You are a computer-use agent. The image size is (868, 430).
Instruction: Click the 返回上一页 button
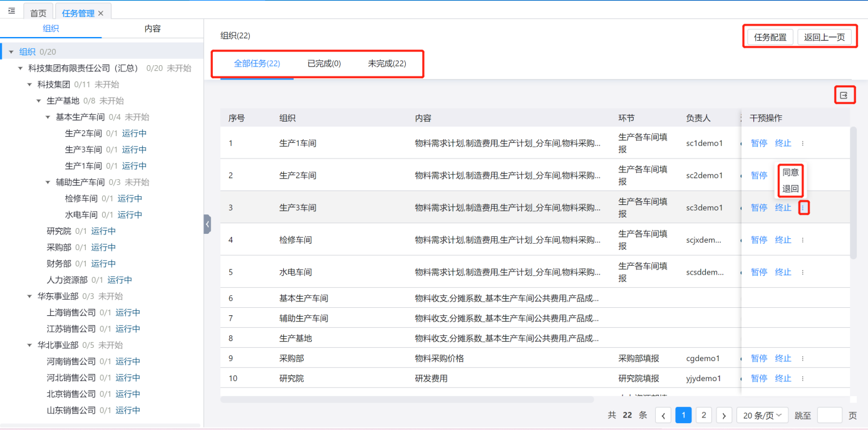point(824,37)
